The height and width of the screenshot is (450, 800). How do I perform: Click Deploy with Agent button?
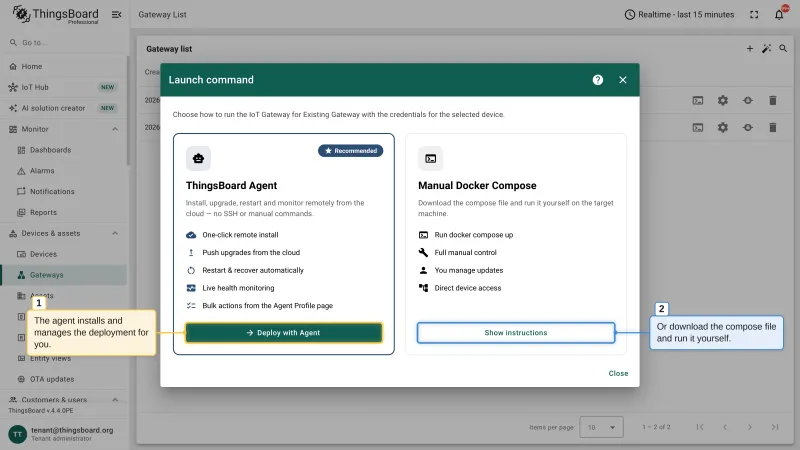tap(284, 333)
